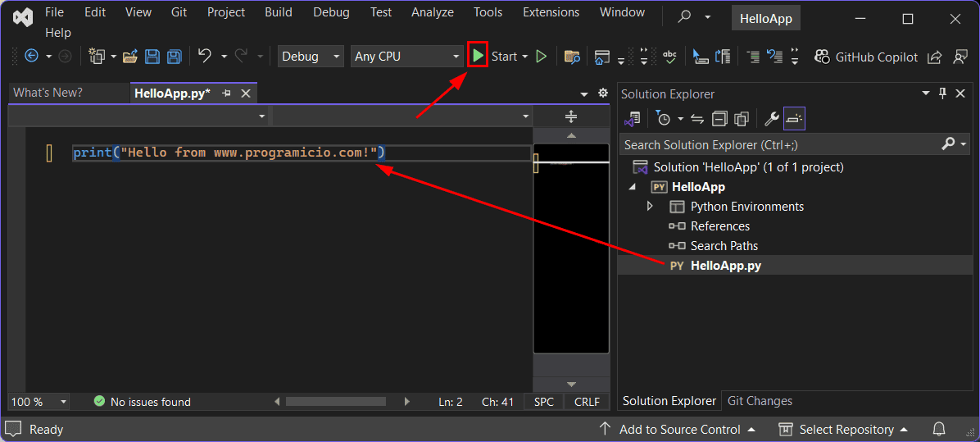Save the current file with the single-disk icon
This screenshot has height=442, width=980.
[x=152, y=57]
